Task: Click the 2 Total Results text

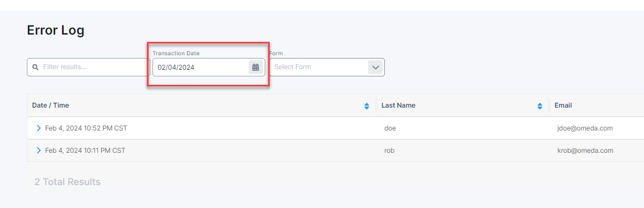Action: pyautogui.click(x=68, y=182)
